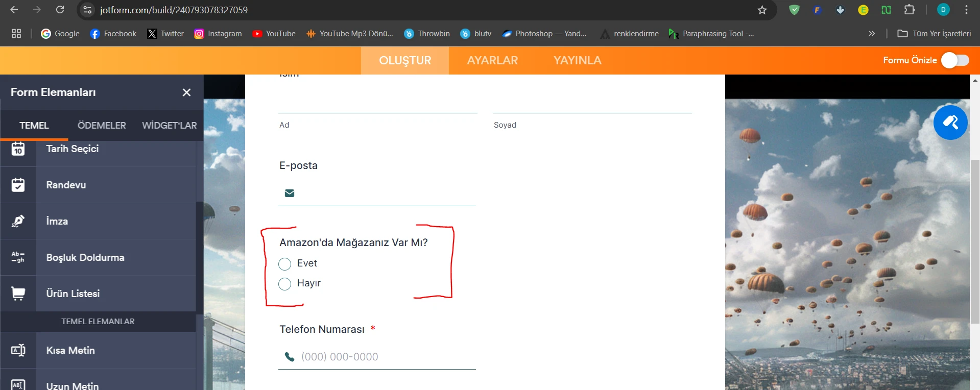
Task: Select the Evet radio option
Action: [x=285, y=264]
